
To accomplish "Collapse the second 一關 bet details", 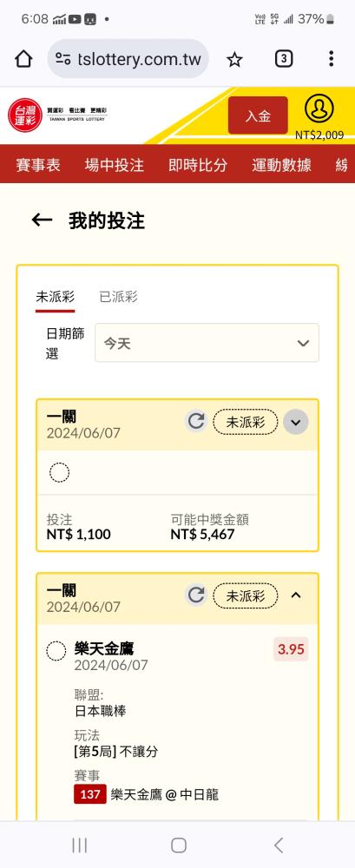I will (x=296, y=595).
